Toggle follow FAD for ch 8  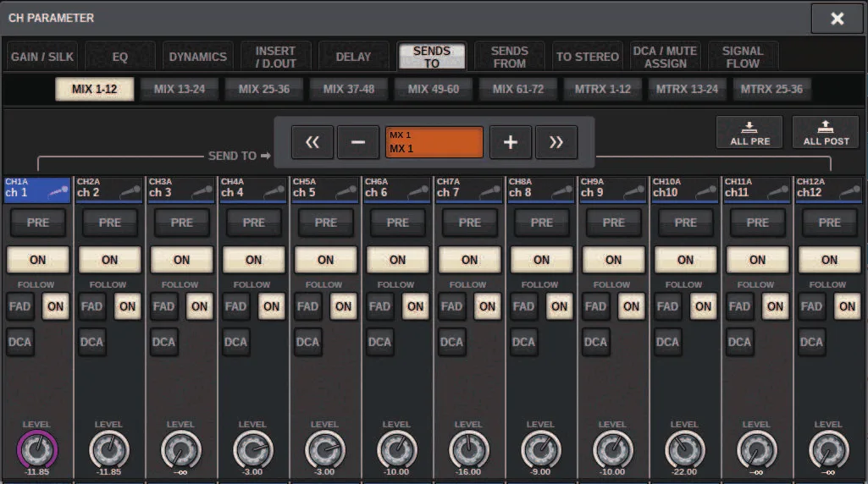click(x=523, y=306)
